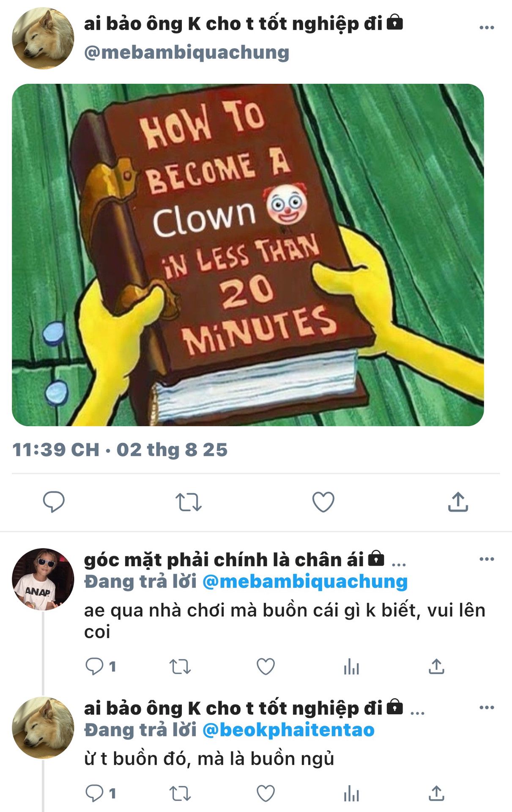Reply to the 'ae qua nhà chơi' comment
This screenshot has width=512, height=812.
click(x=94, y=667)
